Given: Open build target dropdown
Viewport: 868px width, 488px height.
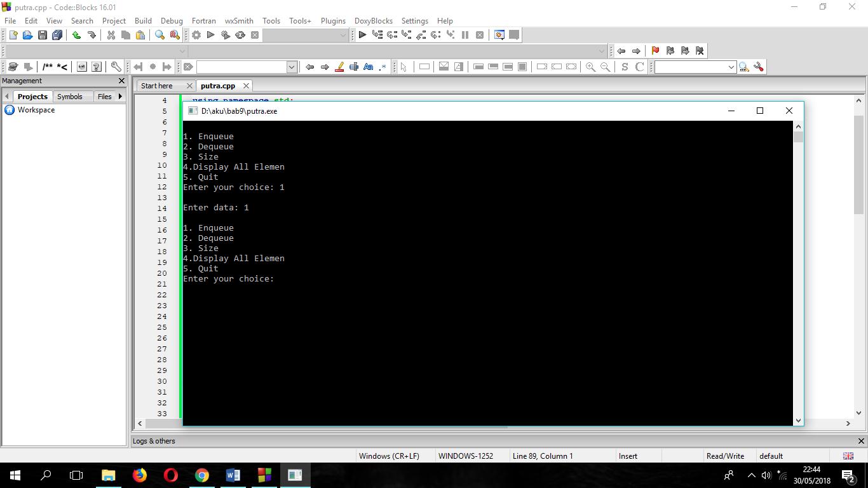Looking at the screenshot, I should [342, 35].
